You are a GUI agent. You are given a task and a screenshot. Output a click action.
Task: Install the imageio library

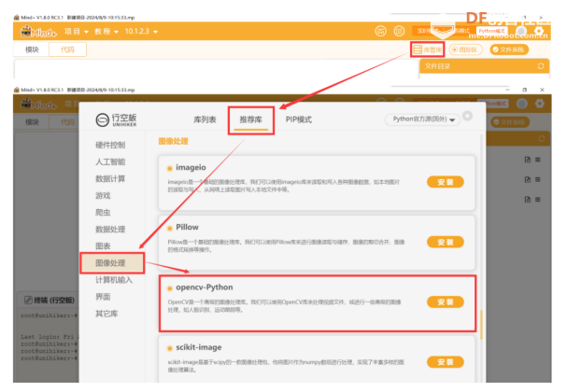(446, 182)
